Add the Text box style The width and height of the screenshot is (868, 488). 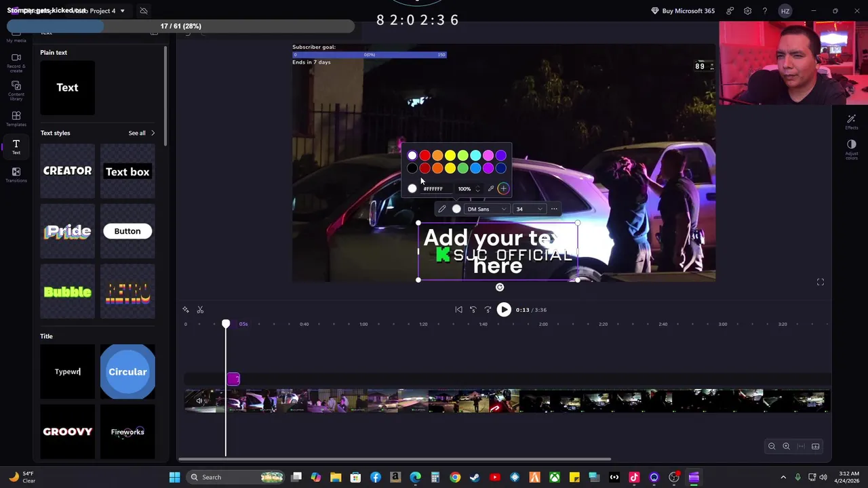pyautogui.click(x=127, y=171)
